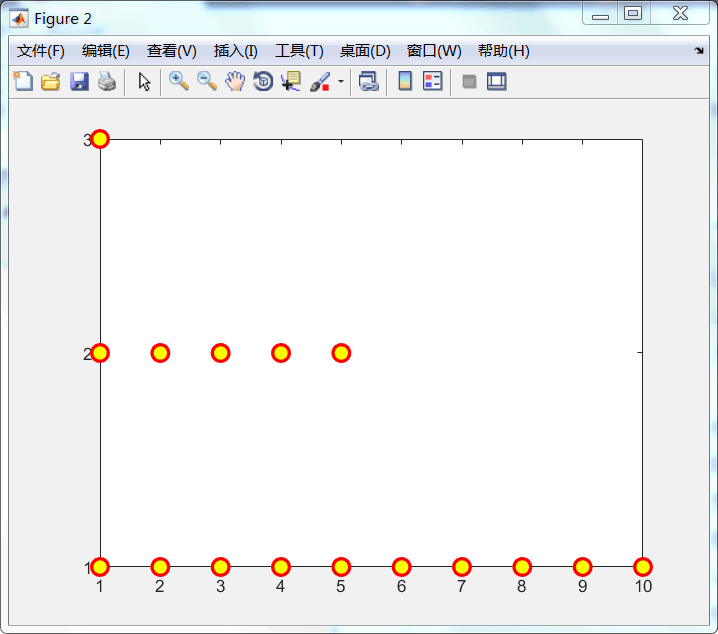
Task: Open the 插入(I) menu
Action: [x=236, y=51]
